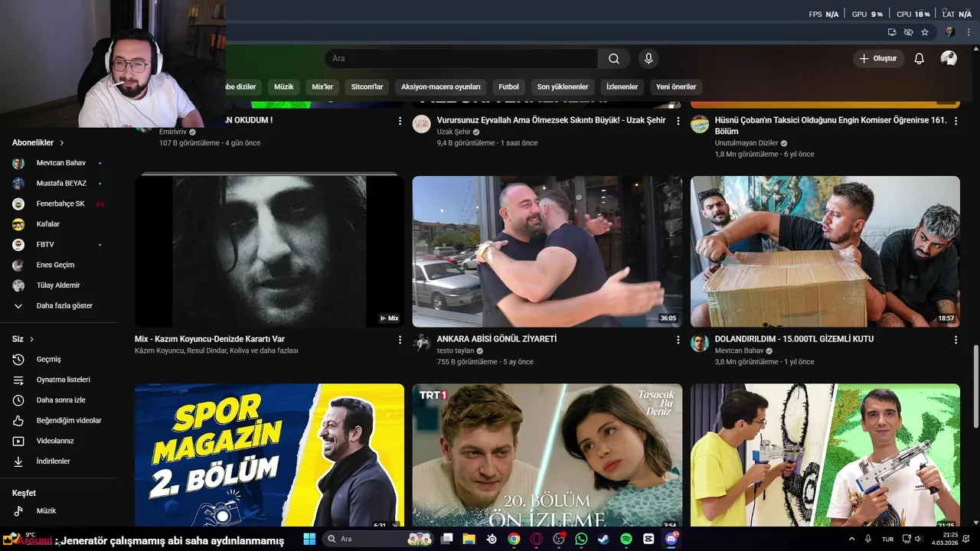
Task: Click Oluştur create button
Action: click(x=878, y=58)
